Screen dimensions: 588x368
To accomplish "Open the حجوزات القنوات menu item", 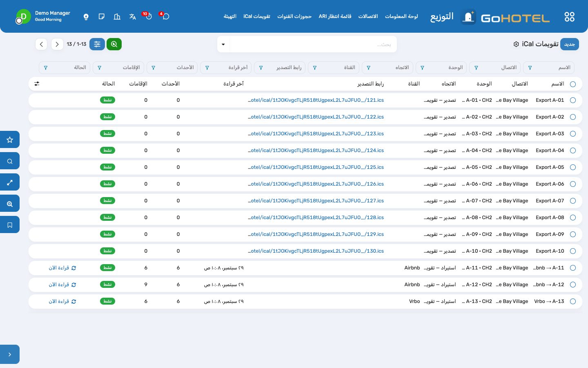I will 294,16.
